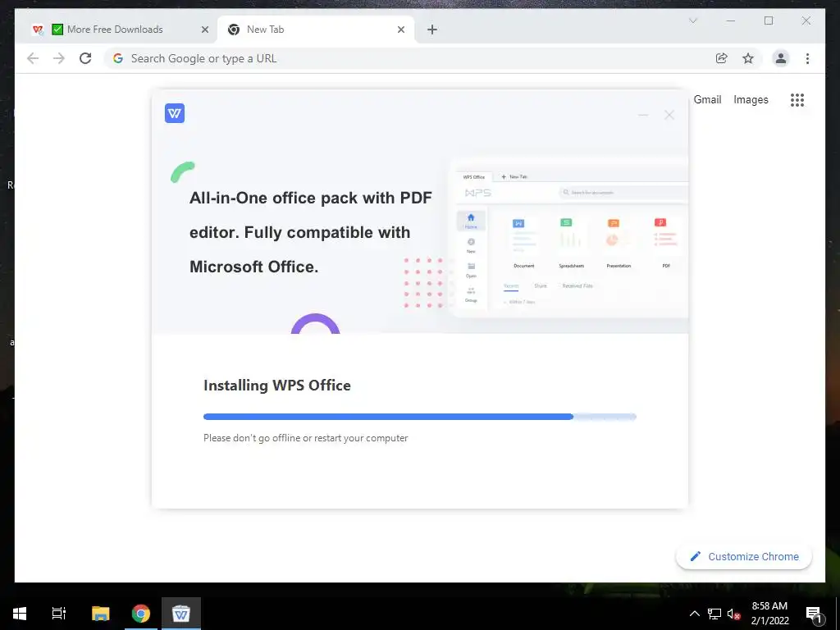Open network status tray icon
This screenshot has width=840, height=630.
[714, 614]
